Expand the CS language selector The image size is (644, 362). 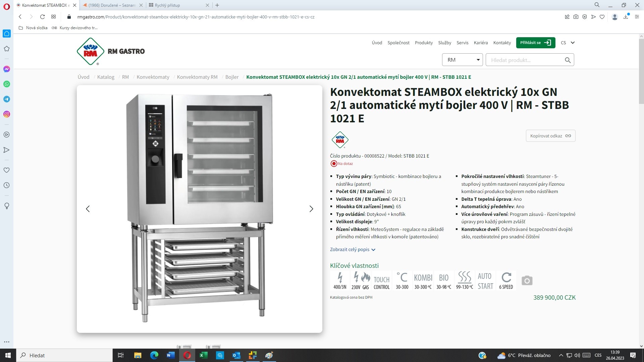[568, 43]
